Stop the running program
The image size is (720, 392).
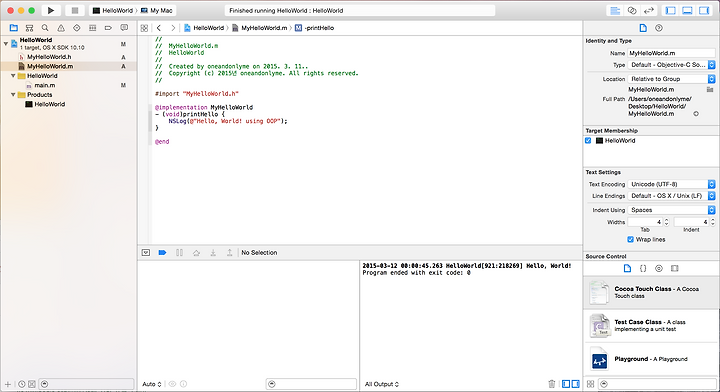[75, 10]
